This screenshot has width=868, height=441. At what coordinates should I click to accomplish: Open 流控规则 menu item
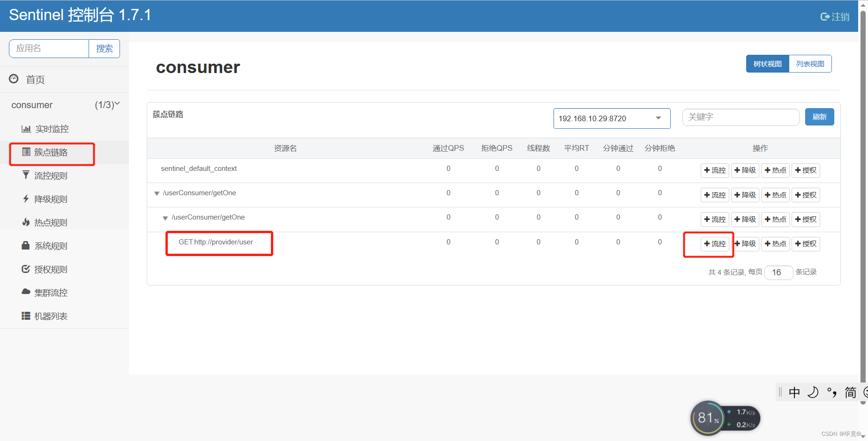(64, 176)
